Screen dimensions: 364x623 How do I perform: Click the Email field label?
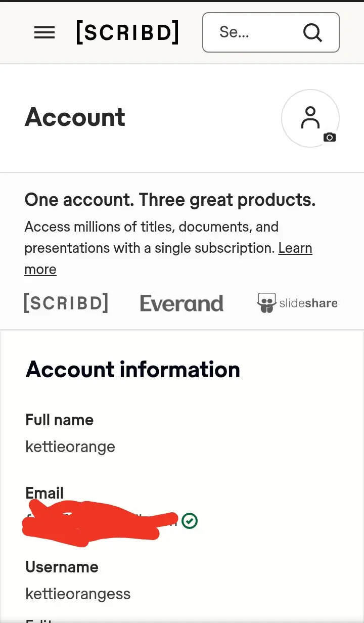coord(44,493)
